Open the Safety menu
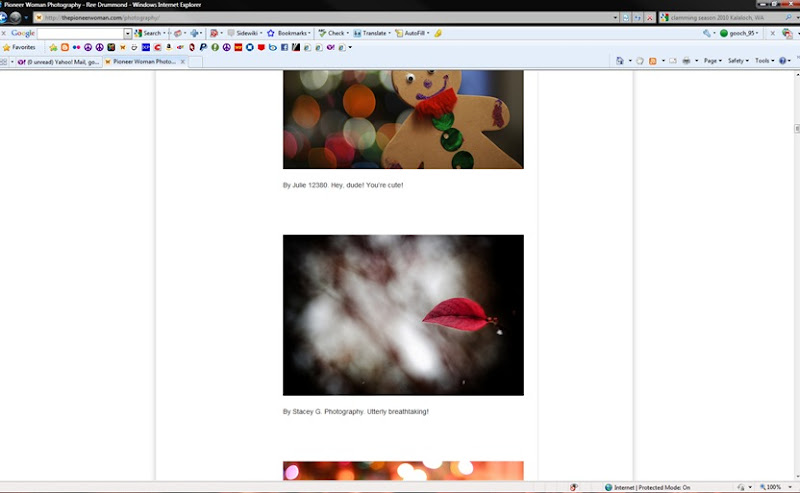Viewport: 800px width, 493px height. (738, 61)
